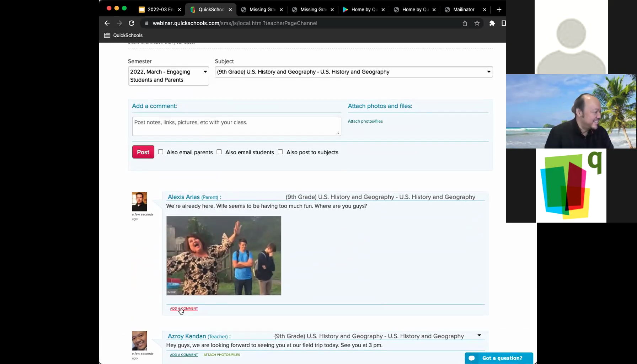Reload the page with refresh icon
637x364 pixels.
(132, 23)
